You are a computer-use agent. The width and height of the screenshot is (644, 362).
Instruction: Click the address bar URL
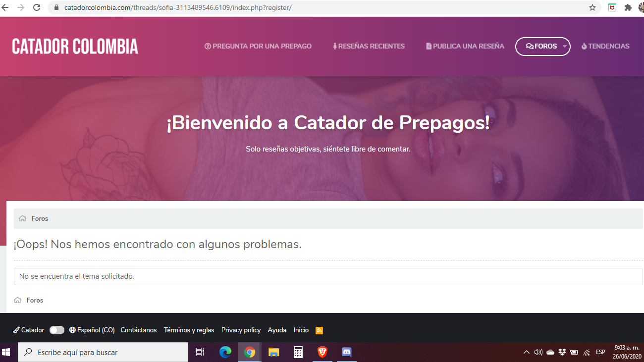coord(178,8)
